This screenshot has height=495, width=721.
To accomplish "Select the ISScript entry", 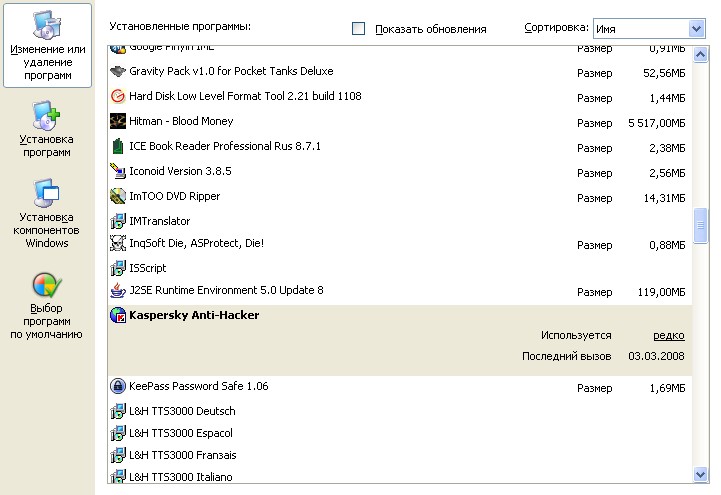I will [x=400, y=268].
